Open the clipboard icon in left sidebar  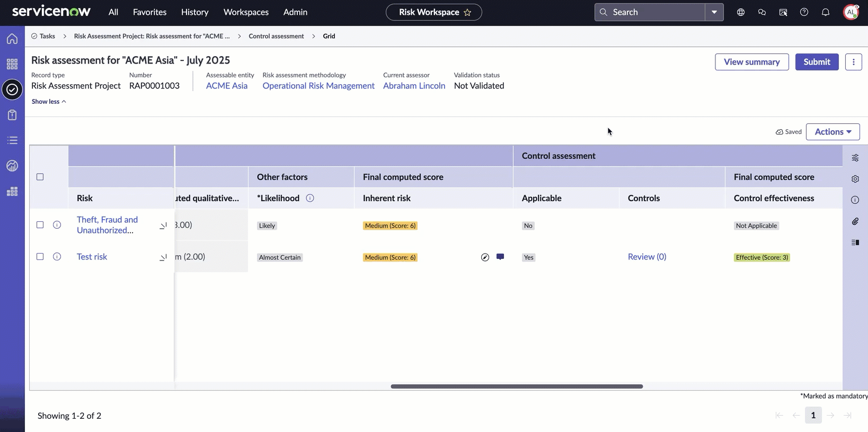click(12, 115)
